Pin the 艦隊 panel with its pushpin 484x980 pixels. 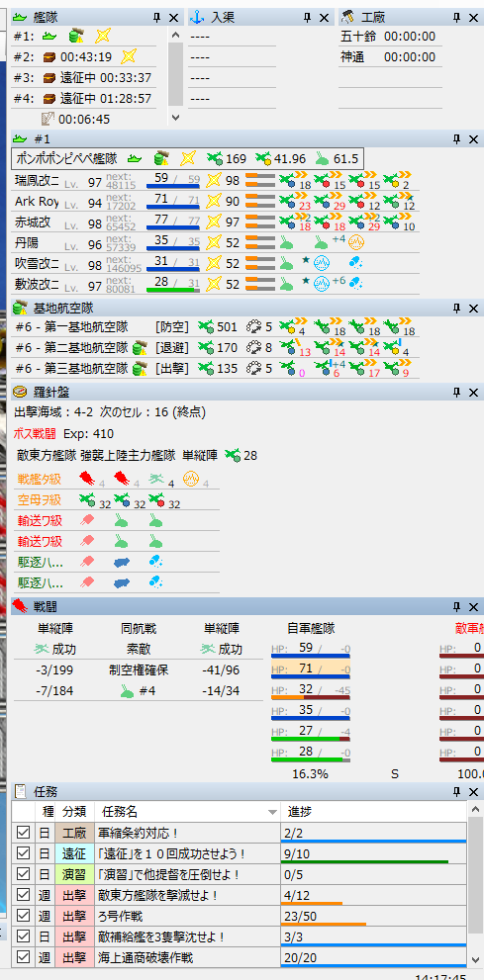(157, 18)
